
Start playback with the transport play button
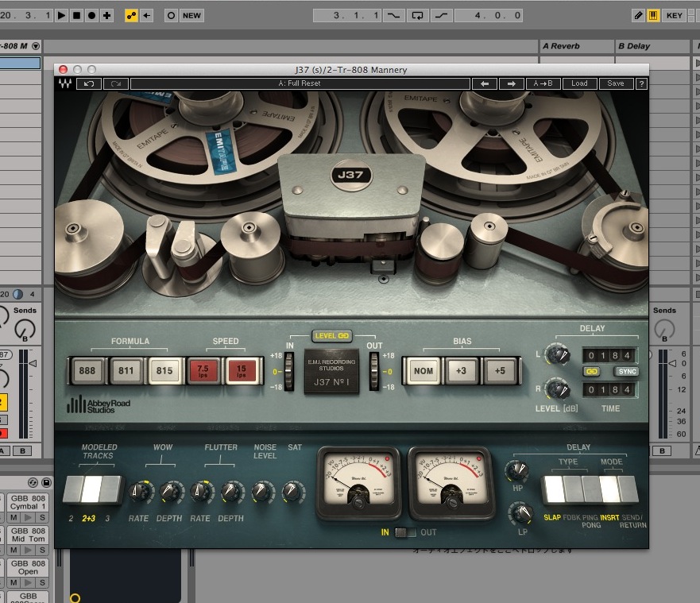click(x=62, y=16)
